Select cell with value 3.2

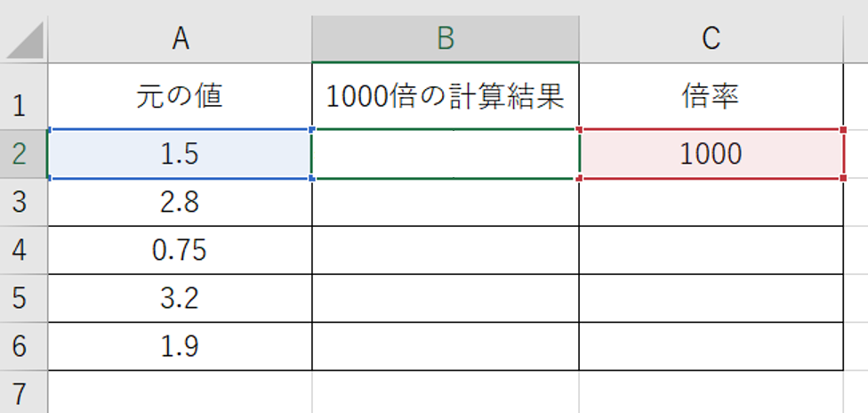[180, 298]
